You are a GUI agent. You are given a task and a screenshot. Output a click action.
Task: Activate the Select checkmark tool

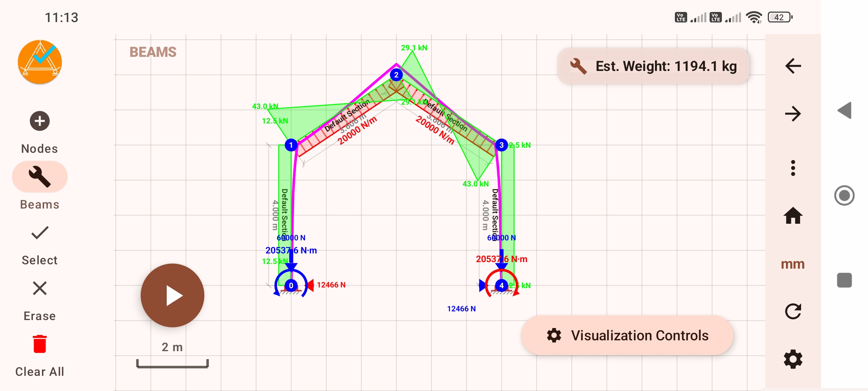pyautogui.click(x=40, y=233)
